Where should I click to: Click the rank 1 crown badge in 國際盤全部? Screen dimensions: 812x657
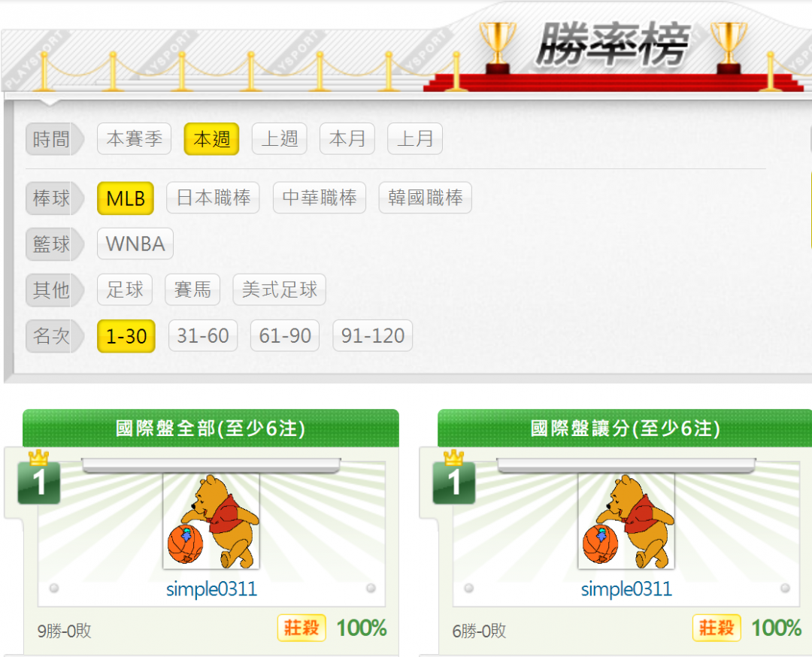coord(39,478)
